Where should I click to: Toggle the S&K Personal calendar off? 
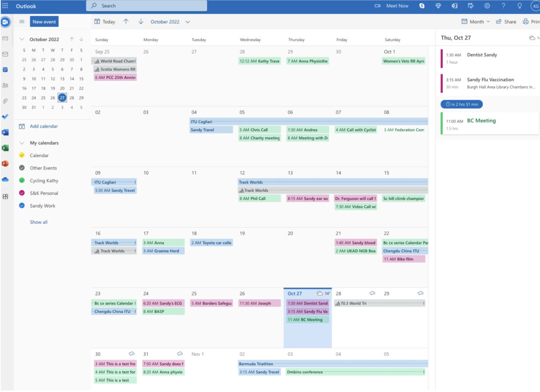tap(21, 193)
